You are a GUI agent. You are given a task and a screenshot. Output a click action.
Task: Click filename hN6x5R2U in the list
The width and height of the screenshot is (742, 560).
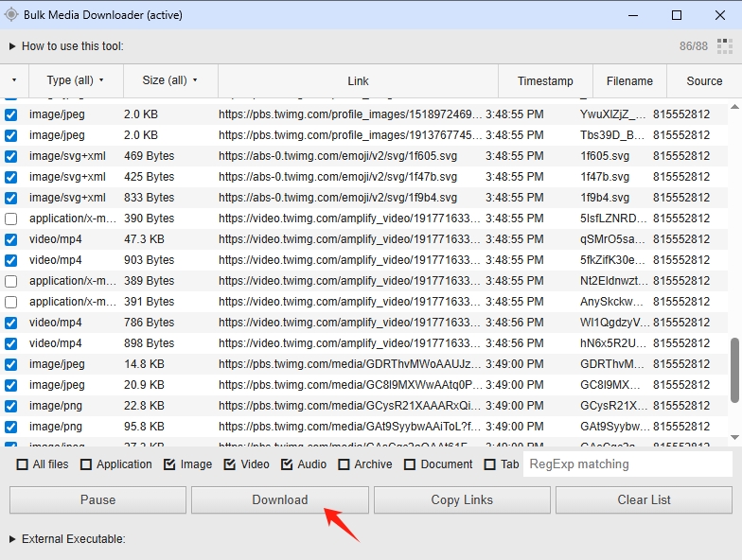(x=613, y=343)
